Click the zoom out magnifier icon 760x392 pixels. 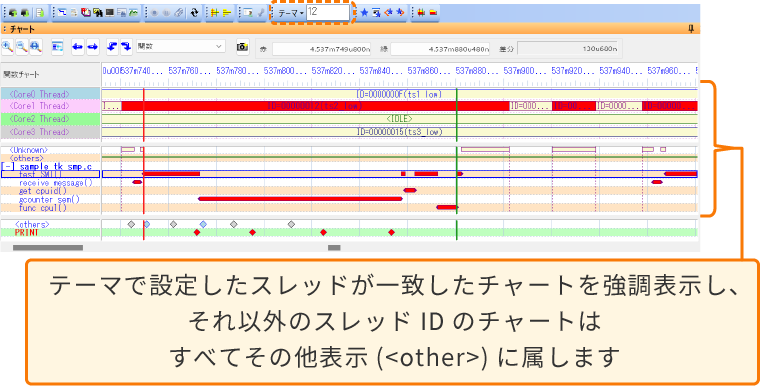(x=21, y=47)
